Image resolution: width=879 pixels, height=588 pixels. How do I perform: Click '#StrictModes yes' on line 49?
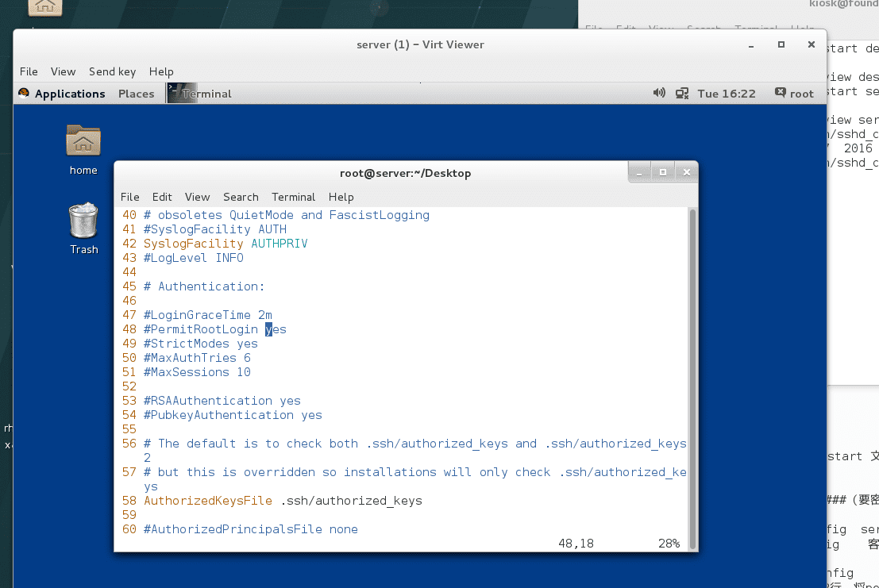click(x=201, y=344)
